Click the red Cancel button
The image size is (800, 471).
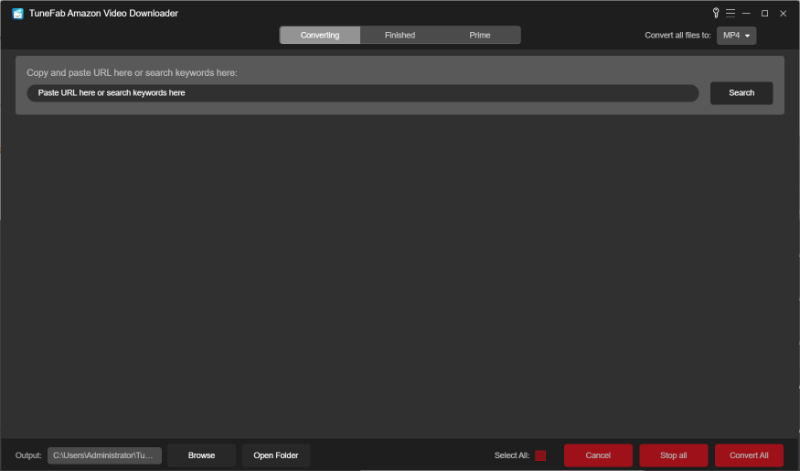(598, 455)
